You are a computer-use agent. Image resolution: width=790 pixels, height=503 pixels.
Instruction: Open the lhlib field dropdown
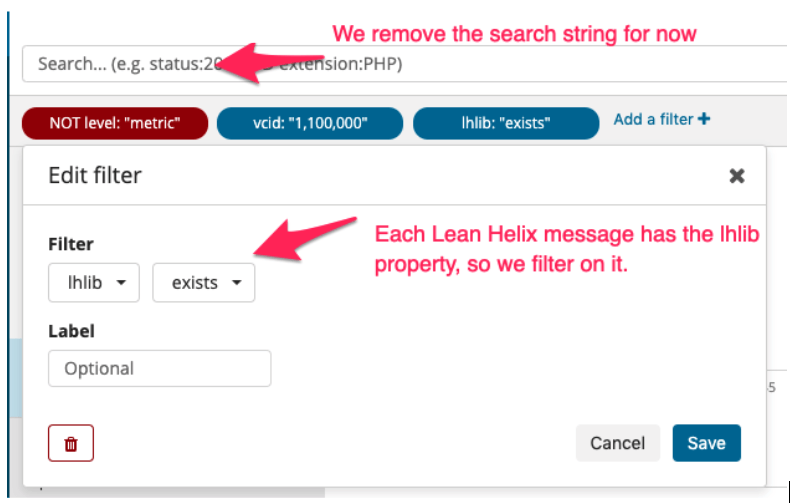94,283
